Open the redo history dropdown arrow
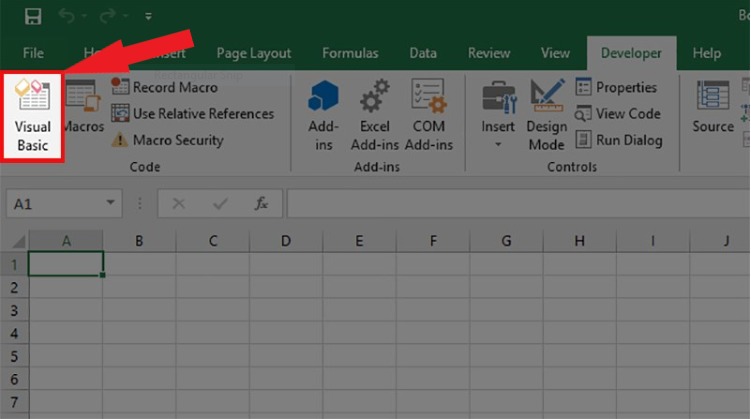 click(125, 16)
